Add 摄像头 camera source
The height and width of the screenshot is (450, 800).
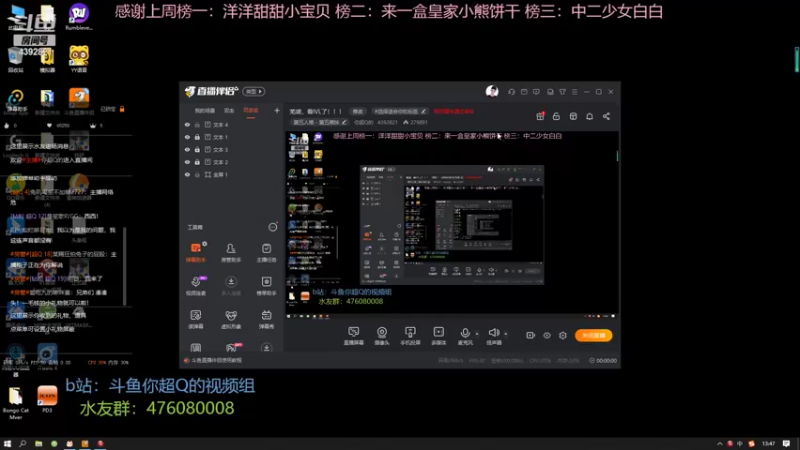pyautogui.click(x=382, y=336)
